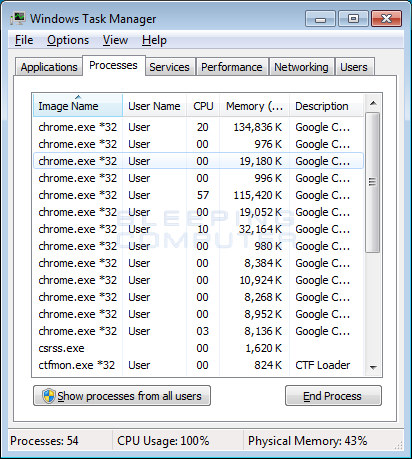Click the Task Manager title bar icon
The width and height of the screenshot is (412, 459).
[x=18, y=19]
